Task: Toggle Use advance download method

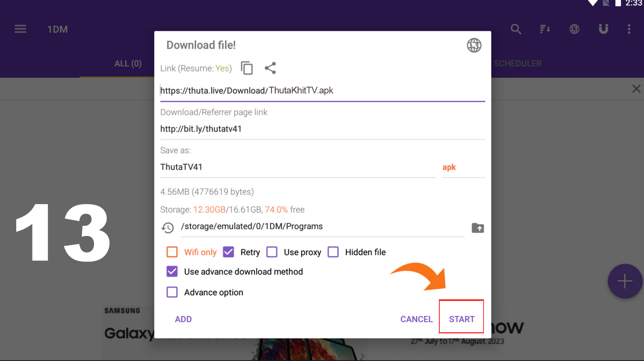Action: [172, 272]
